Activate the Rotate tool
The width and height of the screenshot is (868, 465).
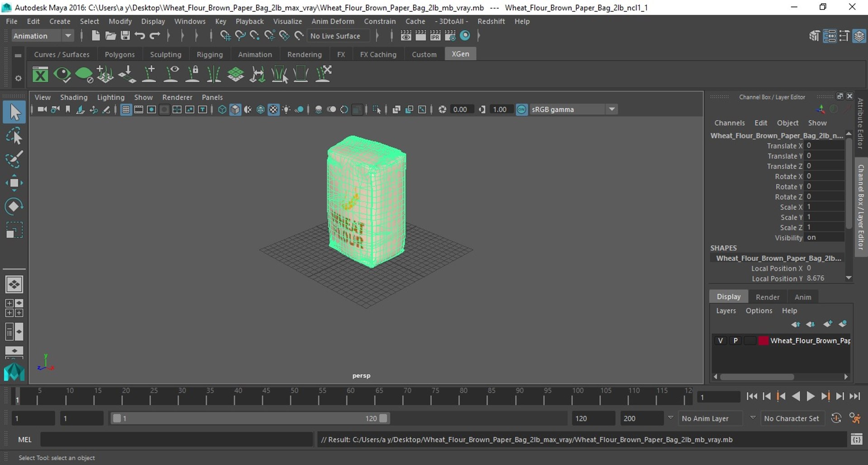pyautogui.click(x=14, y=206)
